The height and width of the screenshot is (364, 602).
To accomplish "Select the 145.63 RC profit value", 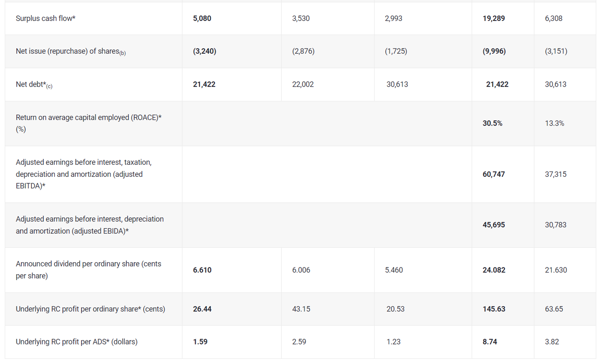I will pyautogui.click(x=494, y=309).
